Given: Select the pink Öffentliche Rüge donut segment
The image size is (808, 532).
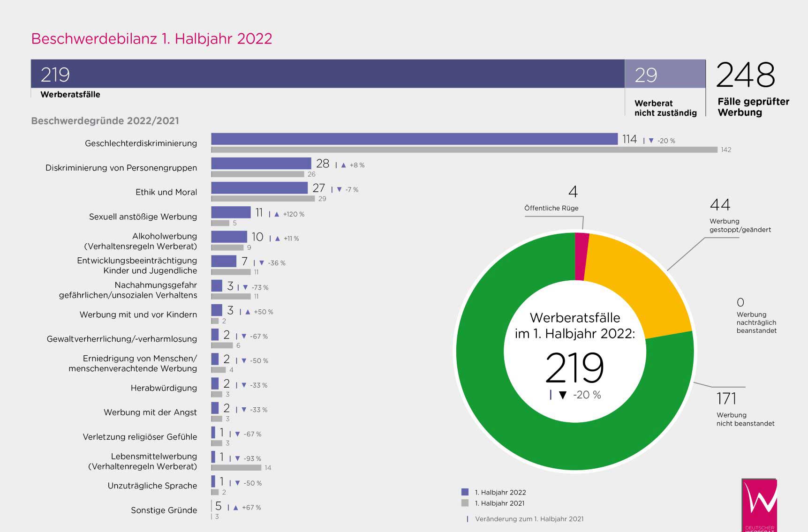Looking at the screenshot, I should tap(581, 257).
